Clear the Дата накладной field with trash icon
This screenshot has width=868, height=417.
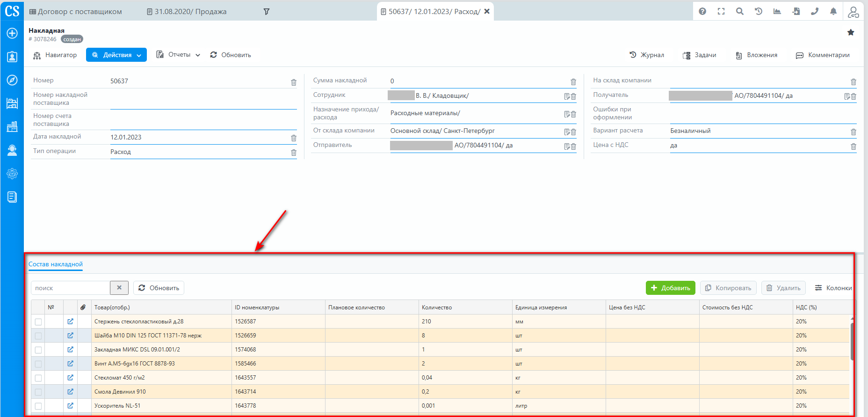point(294,138)
